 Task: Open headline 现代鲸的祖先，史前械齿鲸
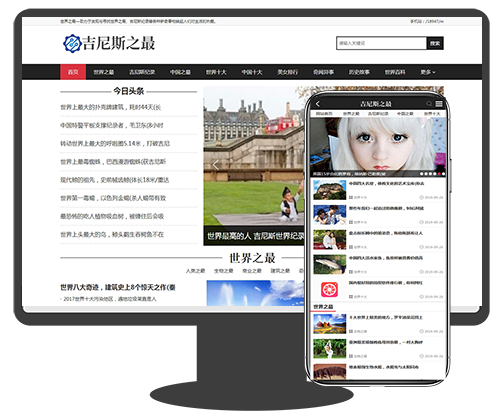pyautogui.click(x=115, y=180)
